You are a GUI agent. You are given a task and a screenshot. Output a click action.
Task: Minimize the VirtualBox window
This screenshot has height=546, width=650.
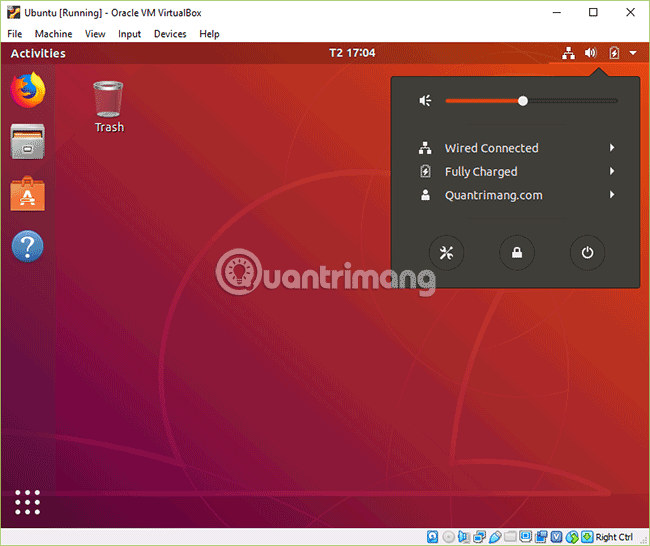tap(557, 12)
